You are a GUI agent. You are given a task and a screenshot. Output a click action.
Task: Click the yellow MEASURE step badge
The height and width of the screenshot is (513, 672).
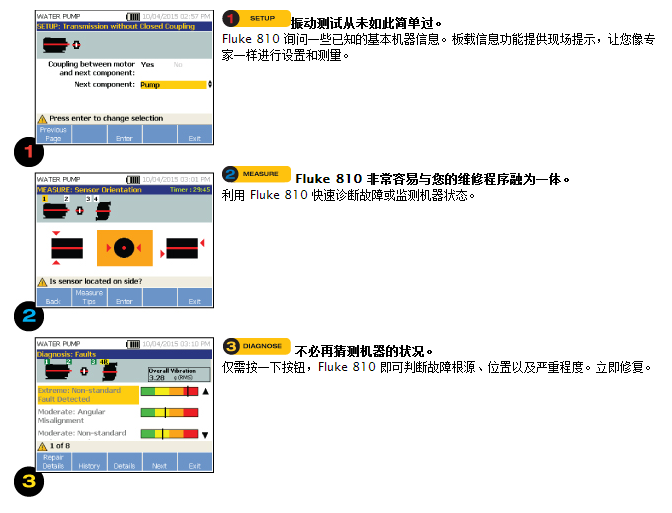point(255,174)
